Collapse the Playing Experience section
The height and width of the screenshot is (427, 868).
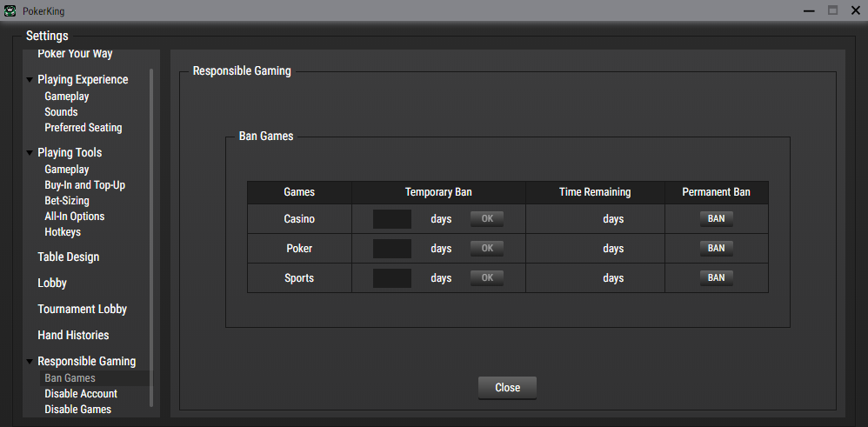pyautogui.click(x=30, y=80)
